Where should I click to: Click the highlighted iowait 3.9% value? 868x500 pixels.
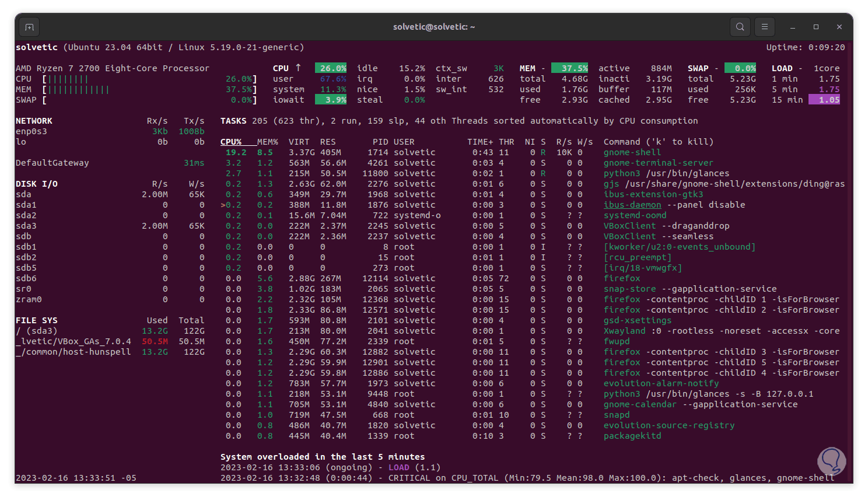[x=331, y=100]
